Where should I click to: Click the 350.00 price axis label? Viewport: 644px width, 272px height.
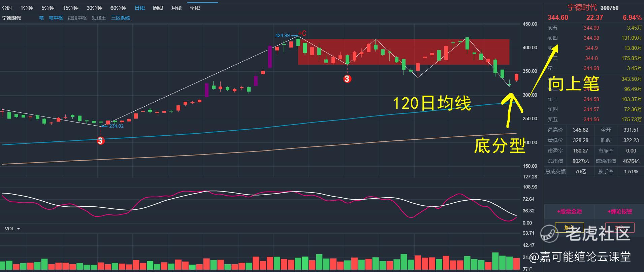(x=530, y=71)
